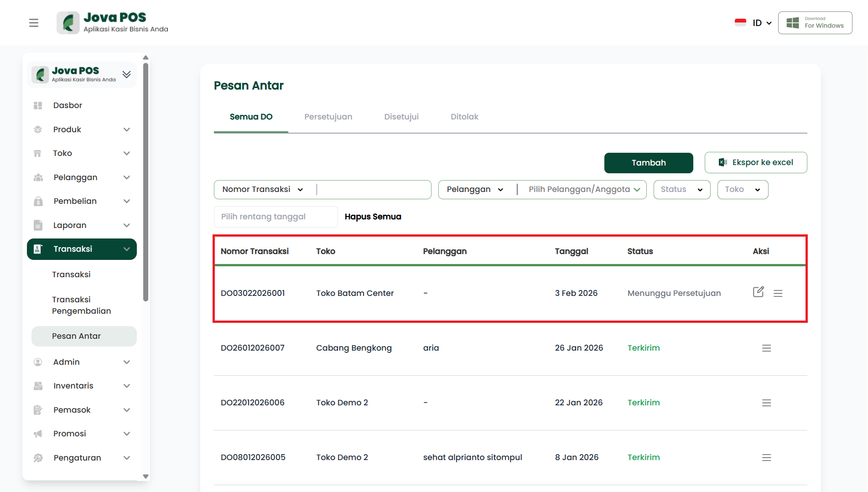Click the hamburger menu icon in header
The width and height of the screenshot is (868, 492).
[x=34, y=23]
